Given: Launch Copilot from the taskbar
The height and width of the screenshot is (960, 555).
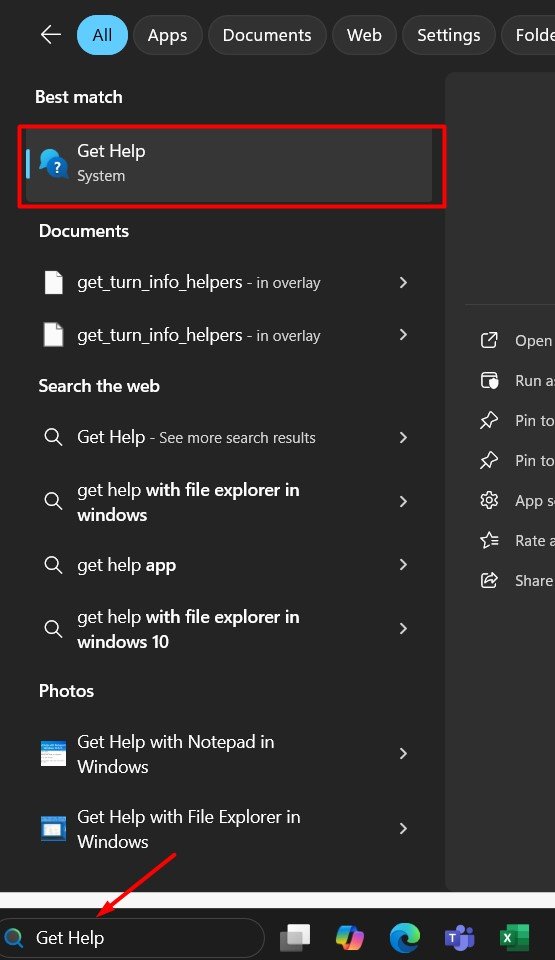Looking at the screenshot, I should click(350, 937).
